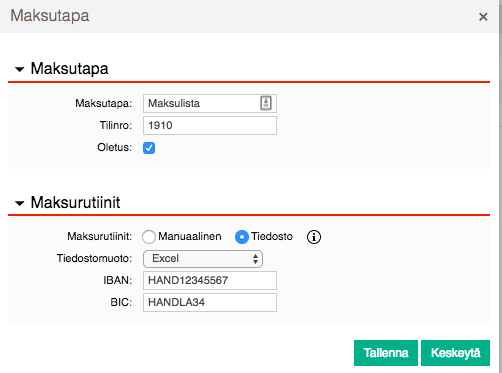
Task: Click into the BIC field
Action: point(210,302)
